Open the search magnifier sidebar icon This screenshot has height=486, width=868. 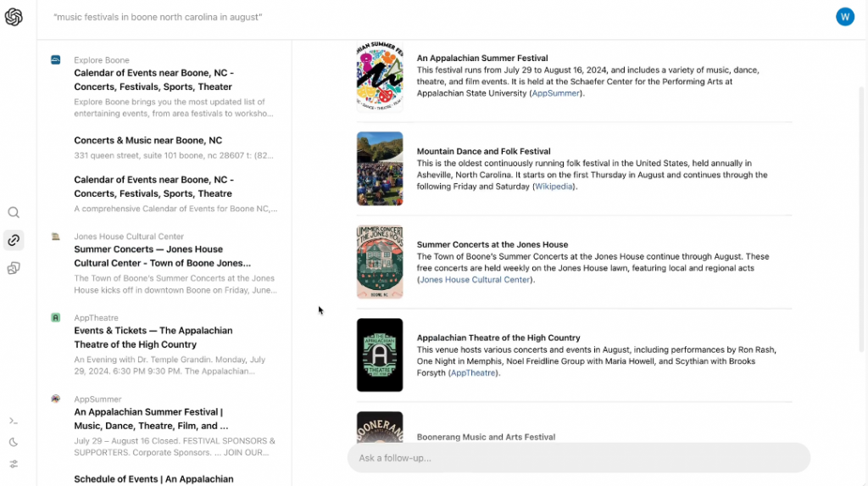tap(14, 213)
